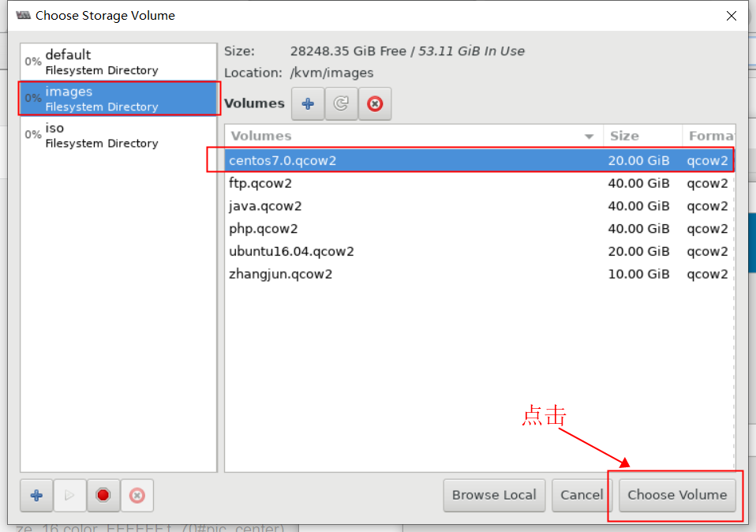Select the php.qcow2 volume
756x532 pixels.
click(479, 229)
